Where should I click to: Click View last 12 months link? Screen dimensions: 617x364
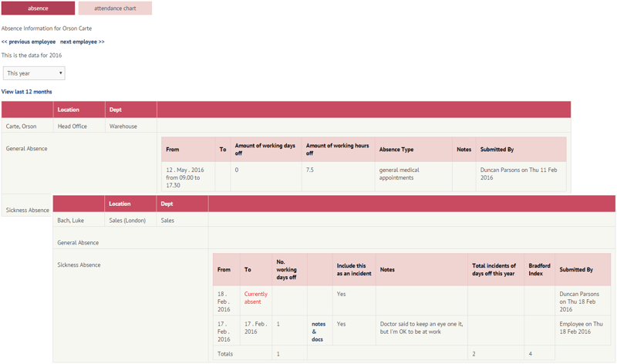[26, 92]
